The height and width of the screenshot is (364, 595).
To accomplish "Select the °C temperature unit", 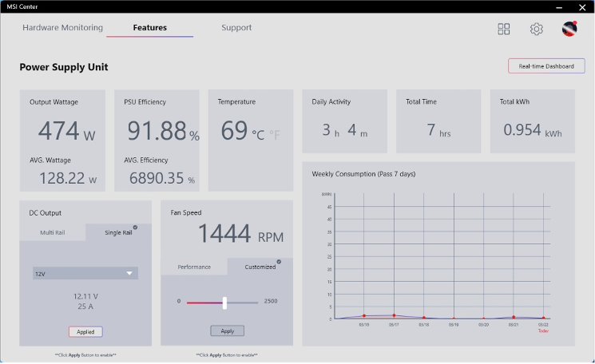I will (x=257, y=135).
